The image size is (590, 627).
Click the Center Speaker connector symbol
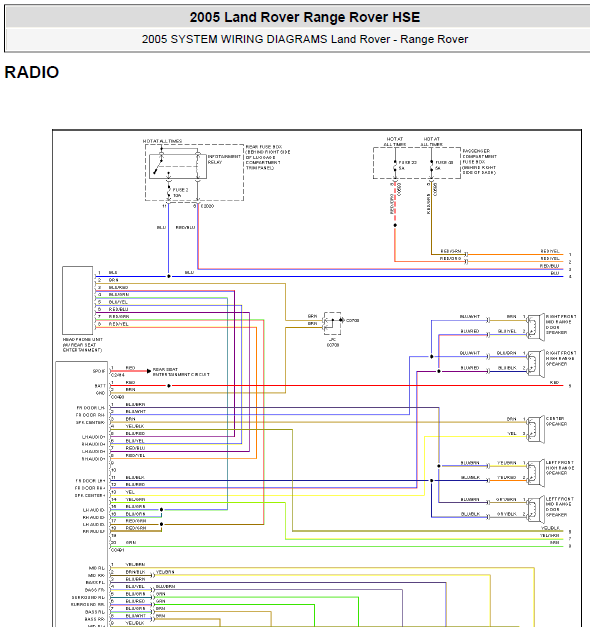coord(536,429)
